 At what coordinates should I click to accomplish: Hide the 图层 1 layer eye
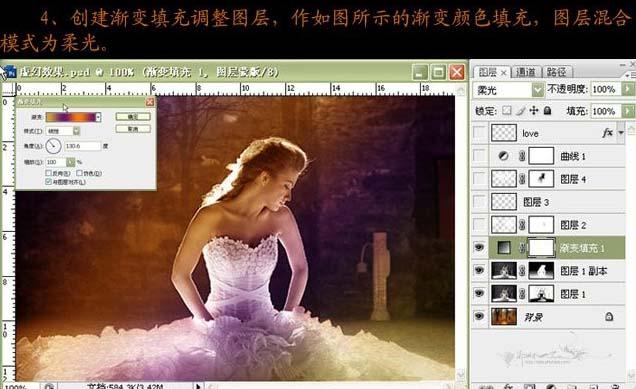pos(479,294)
